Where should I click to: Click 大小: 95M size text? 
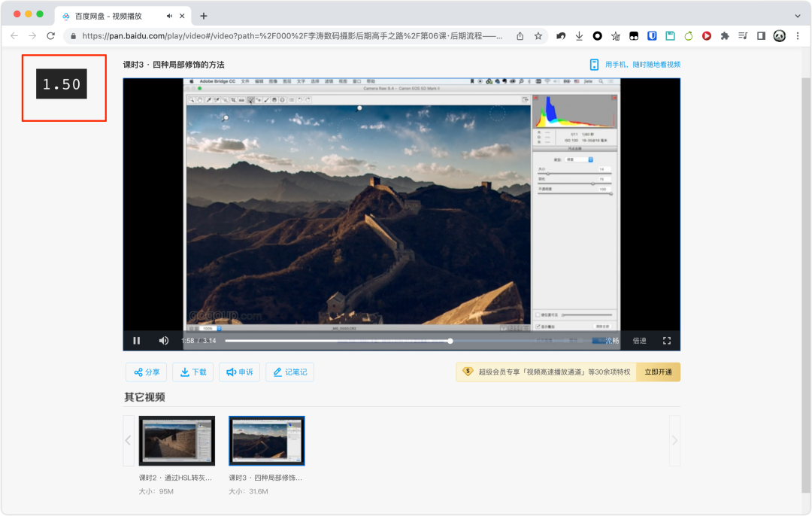156,491
